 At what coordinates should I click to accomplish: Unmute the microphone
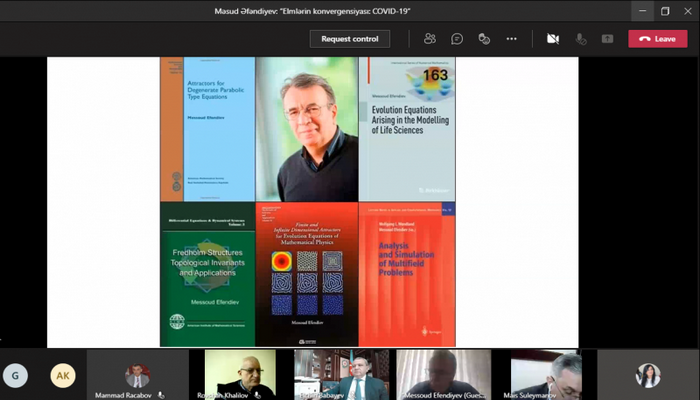coord(580,39)
